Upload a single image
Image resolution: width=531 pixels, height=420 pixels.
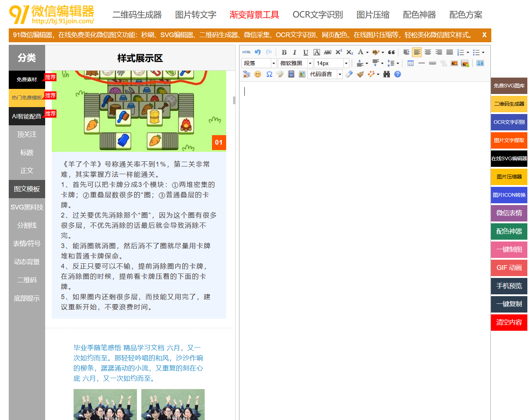tap(454, 63)
